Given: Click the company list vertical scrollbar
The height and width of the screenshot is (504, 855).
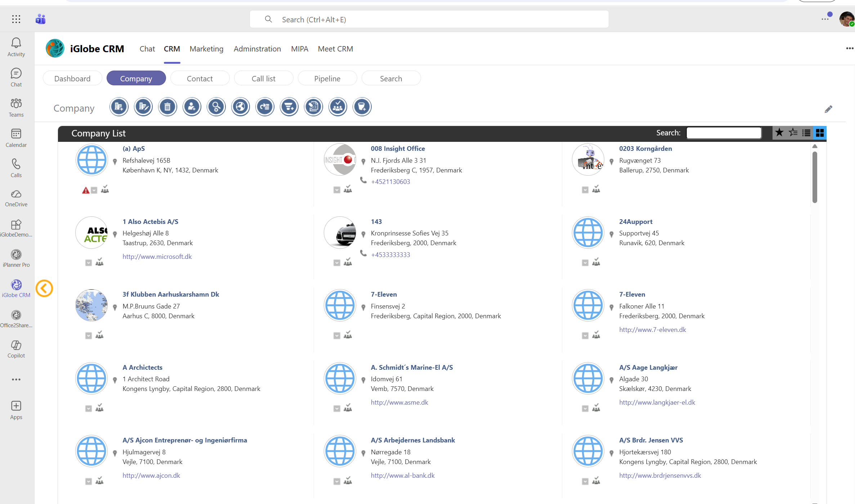Looking at the screenshot, I should point(815,176).
